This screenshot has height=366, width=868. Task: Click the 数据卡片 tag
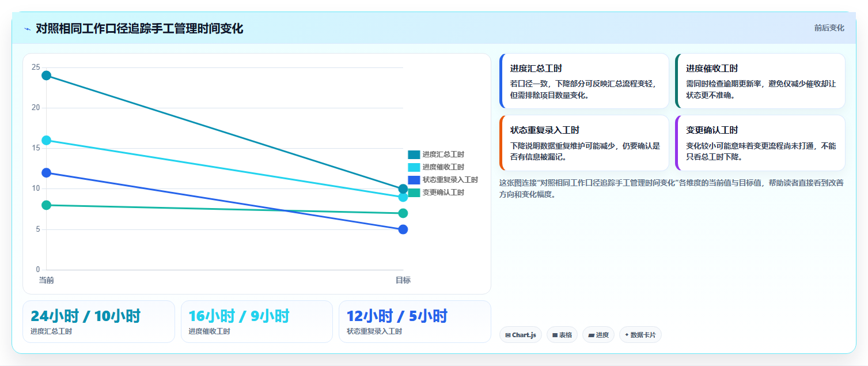point(640,335)
